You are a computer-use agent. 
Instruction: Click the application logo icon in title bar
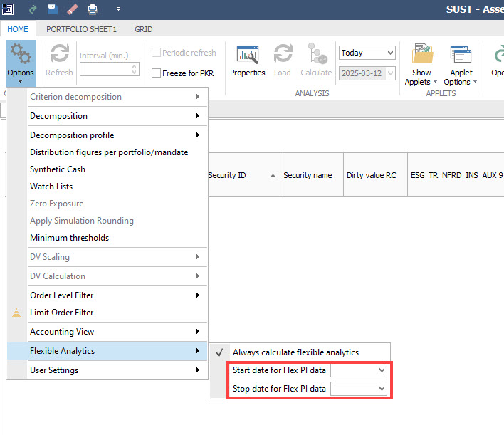click(7, 9)
